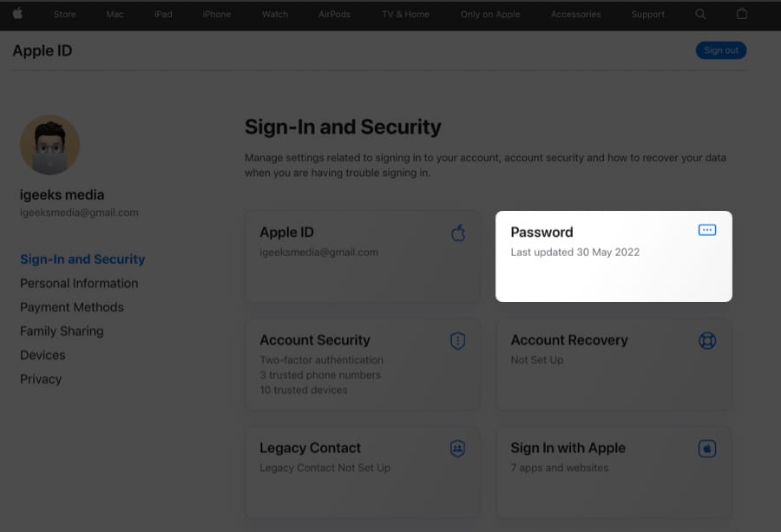This screenshot has width=781, height=532.
Task: Click the Sign In with Apple icon
Action: tap(707, 449)
